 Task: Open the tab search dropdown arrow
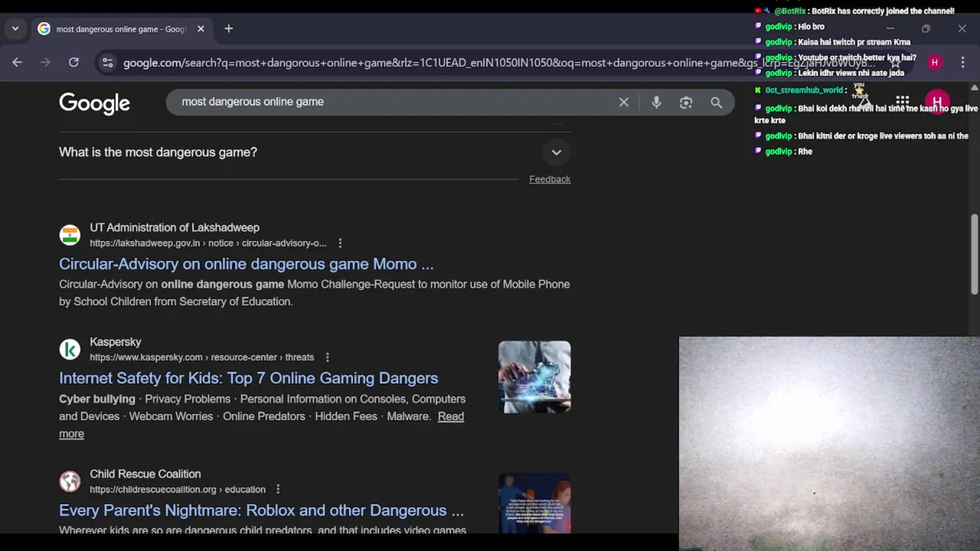(15, 29)
